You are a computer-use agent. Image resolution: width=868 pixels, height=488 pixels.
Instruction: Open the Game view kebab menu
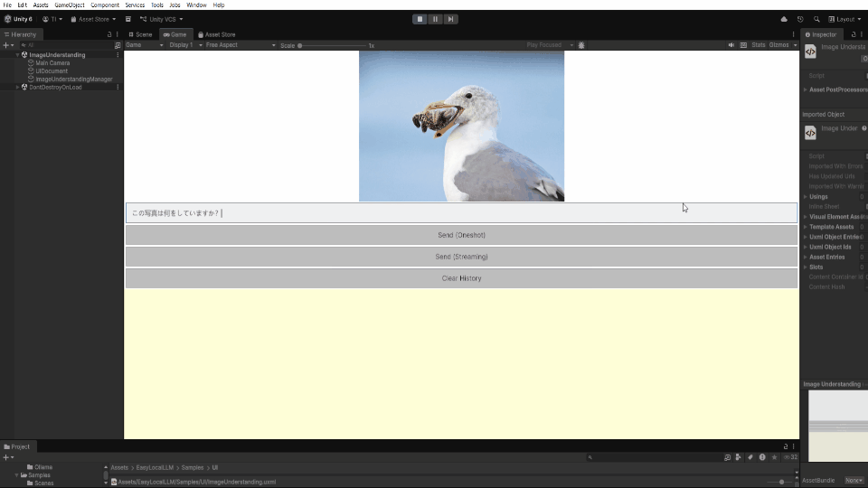point(793,34)
